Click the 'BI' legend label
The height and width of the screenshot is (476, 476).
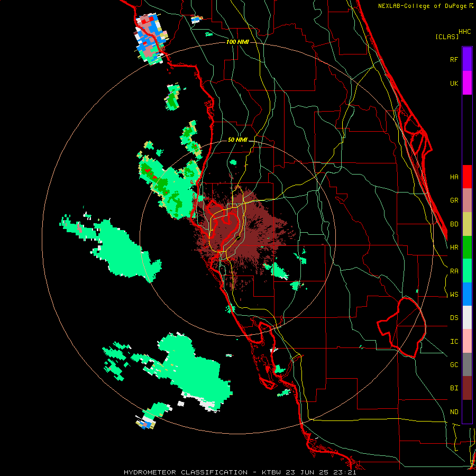point(454,388)
